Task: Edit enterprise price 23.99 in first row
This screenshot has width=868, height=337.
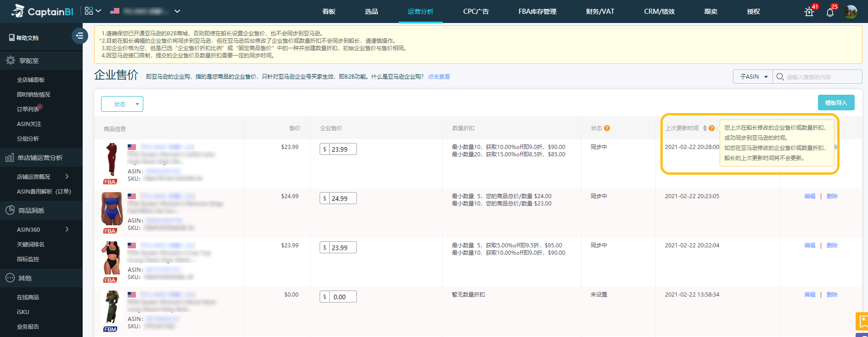Action: (x=342, y=149)
